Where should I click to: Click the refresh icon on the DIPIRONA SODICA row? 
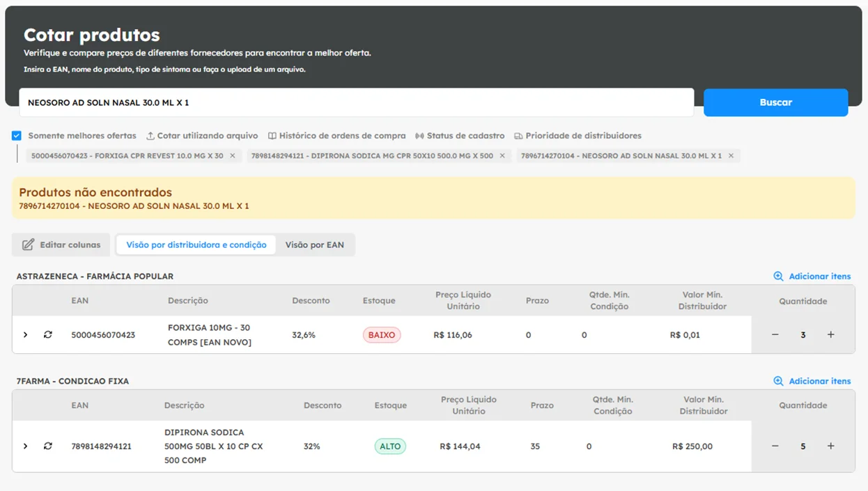click(x=47, y=446)
